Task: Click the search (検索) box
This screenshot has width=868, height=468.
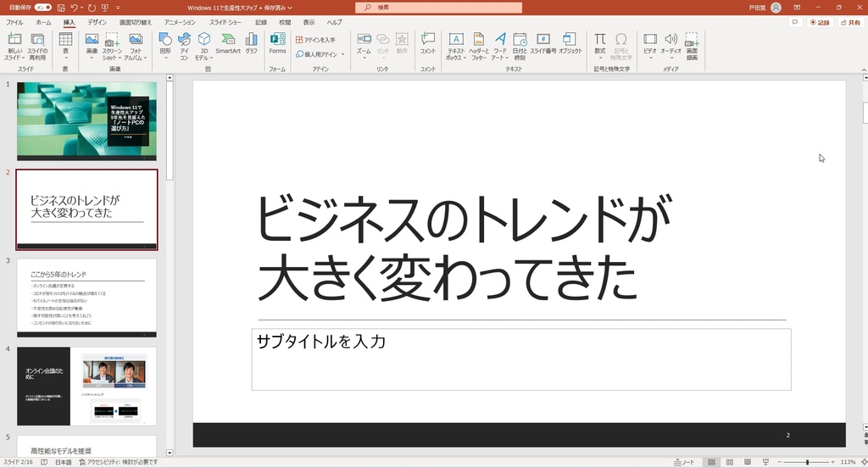Action: (x=438, y=7)
